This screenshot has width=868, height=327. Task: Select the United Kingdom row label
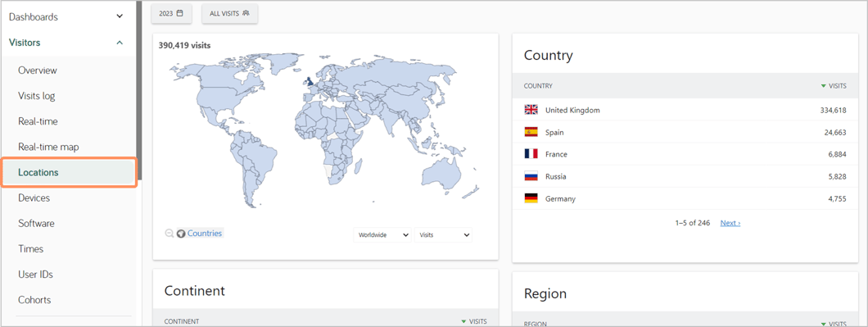572,111
